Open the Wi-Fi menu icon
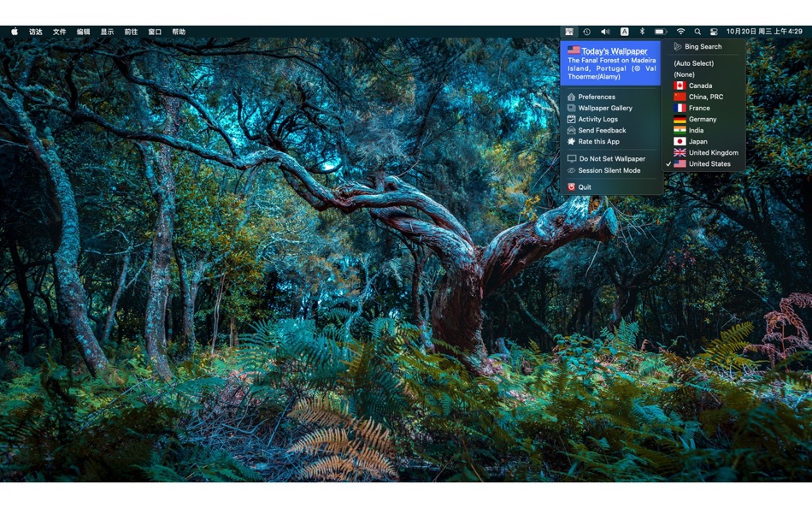The height and width of the screenshot is (508, 812). 681,32
